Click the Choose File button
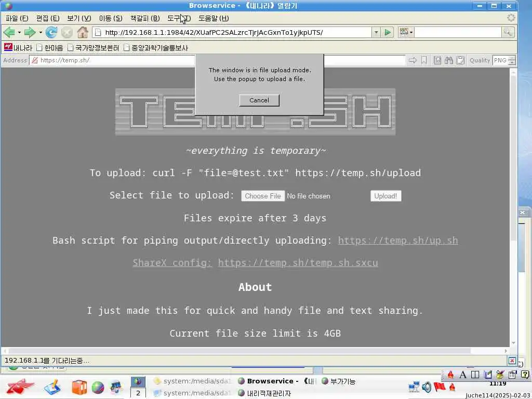 pyautogui.click(x=262, y=196)
